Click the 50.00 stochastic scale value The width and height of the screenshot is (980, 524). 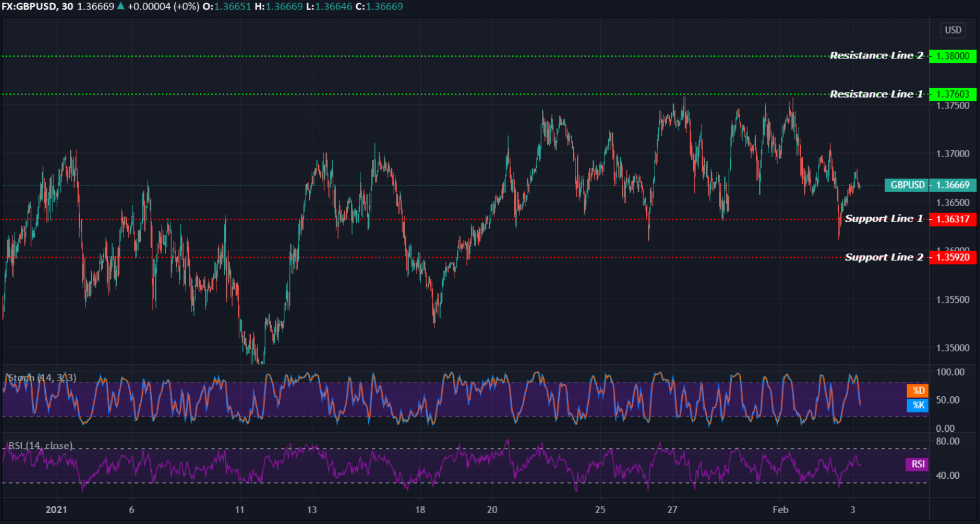click(947, 400)
